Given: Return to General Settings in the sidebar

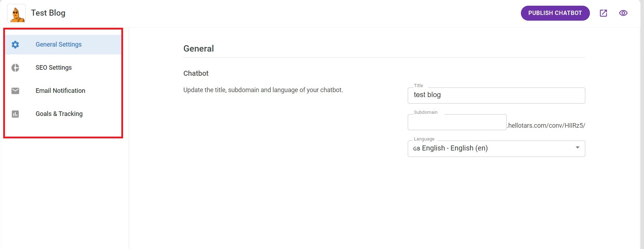Looking at the screenshot, I should [58, 44].
